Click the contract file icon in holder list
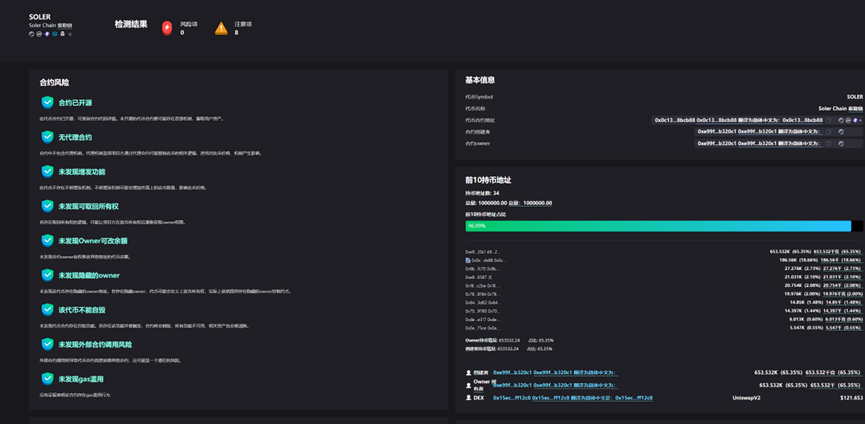 (x=469, y=260)
